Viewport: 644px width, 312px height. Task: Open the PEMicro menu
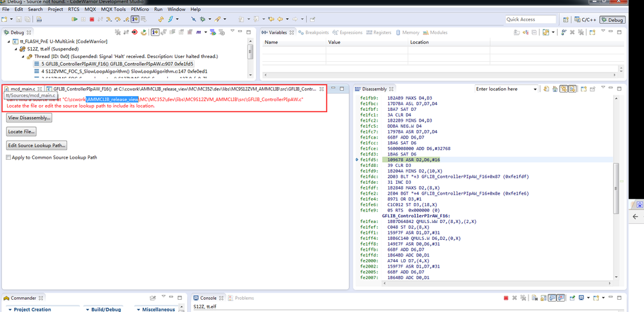point(141,9)
